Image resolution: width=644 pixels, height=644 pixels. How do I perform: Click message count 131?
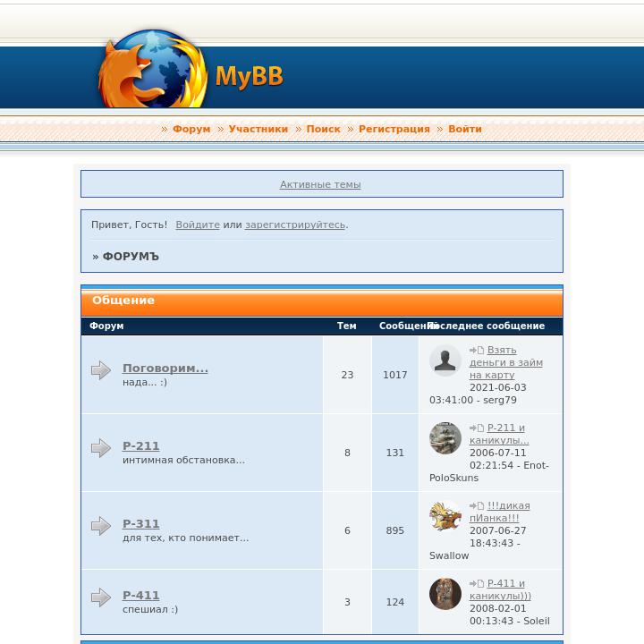(395, 453)
